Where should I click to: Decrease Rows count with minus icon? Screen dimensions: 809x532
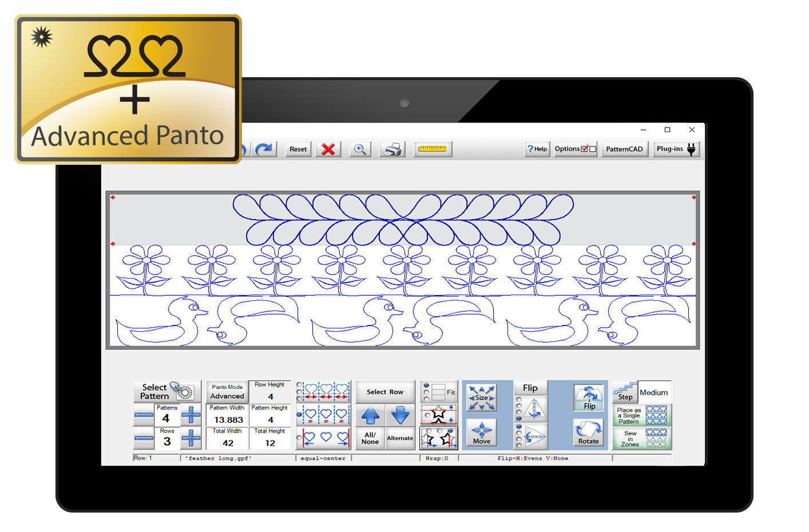pos(144,439)
